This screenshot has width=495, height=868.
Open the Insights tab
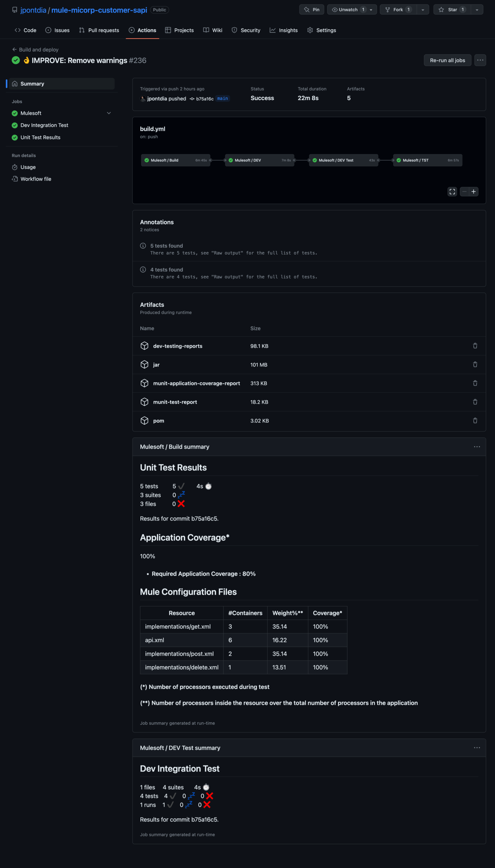pos(283,30)
